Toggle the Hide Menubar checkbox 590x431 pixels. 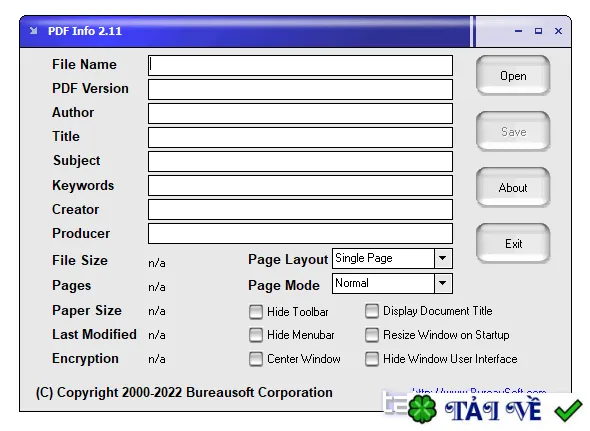tap(256, 335)
